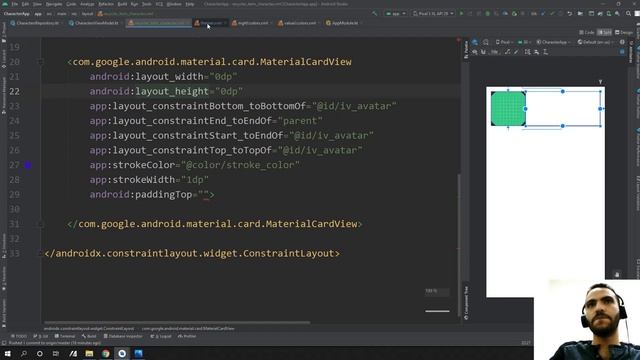
Task: Switch to CharacterViewModel.kt tab
Action: (94, 23)
